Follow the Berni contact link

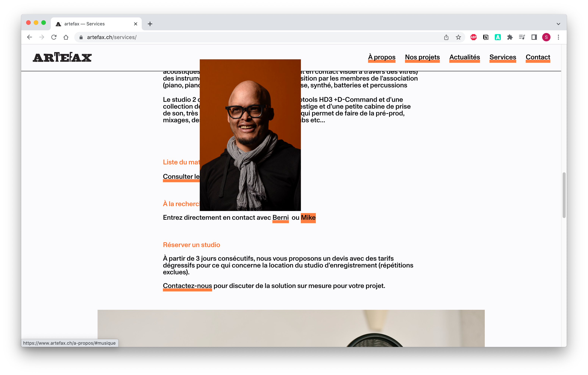coord(280,218)
